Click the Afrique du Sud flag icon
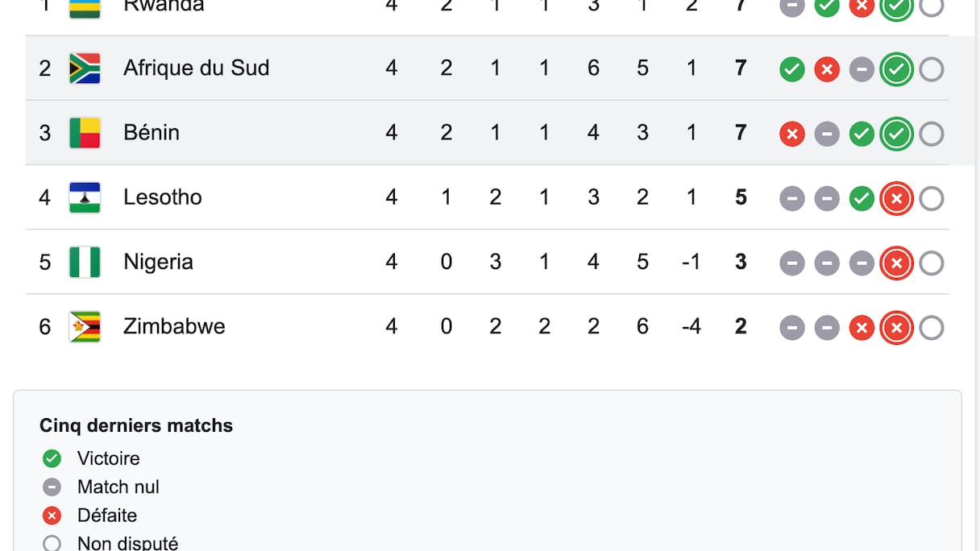980x551 pixels. 85,68
